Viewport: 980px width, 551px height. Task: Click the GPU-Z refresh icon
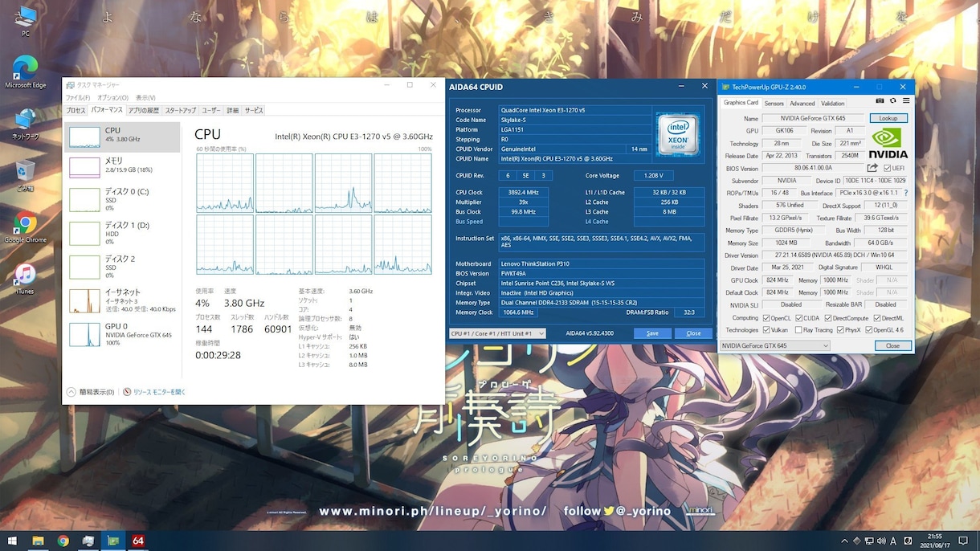(893, 101)
